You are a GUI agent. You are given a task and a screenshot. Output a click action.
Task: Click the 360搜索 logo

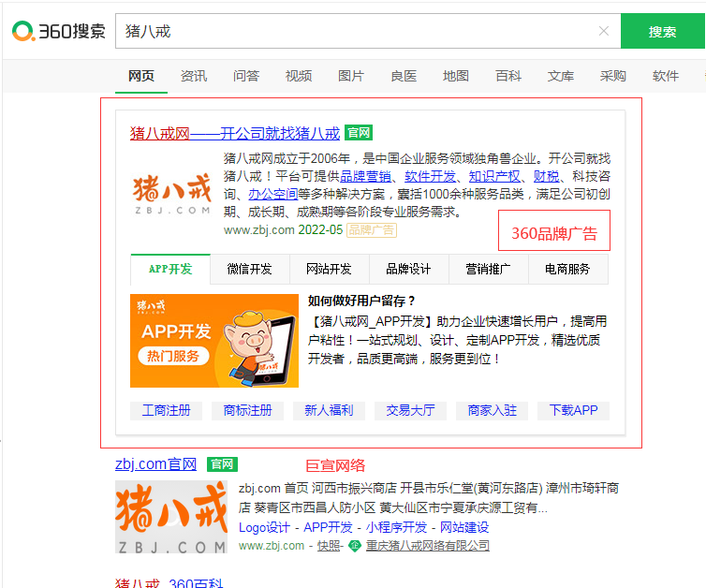(59, 31)
